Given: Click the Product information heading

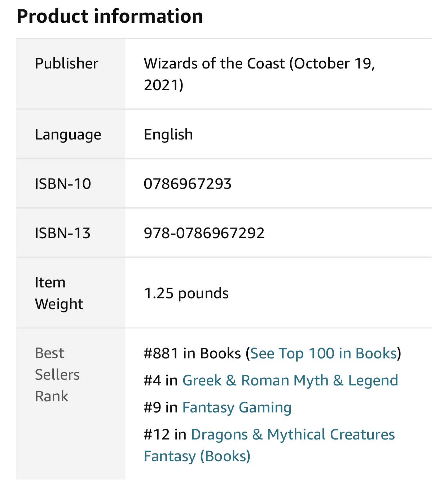Looking at the screenshot, I should pos(110,17).
